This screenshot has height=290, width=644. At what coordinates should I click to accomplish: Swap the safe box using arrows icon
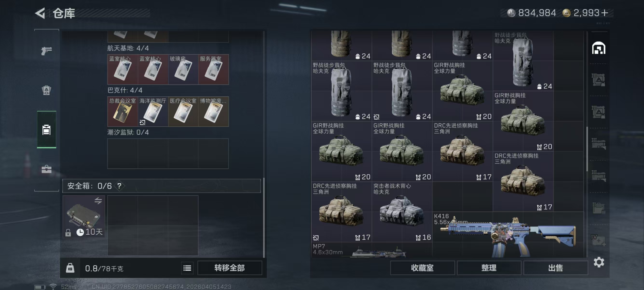pyautogui.click(x=98, y=201)
